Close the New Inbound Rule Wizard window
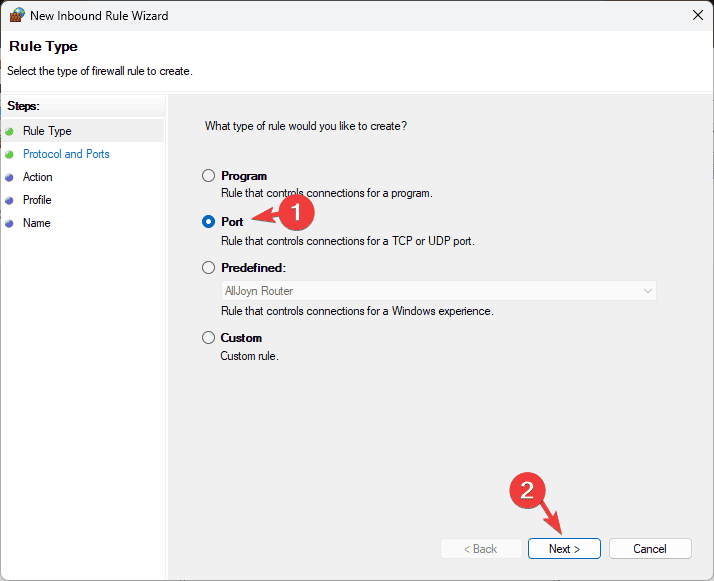 698,15
